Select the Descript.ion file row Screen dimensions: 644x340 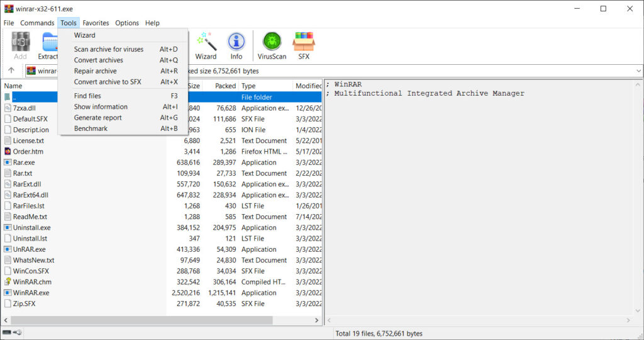(162, 130)
